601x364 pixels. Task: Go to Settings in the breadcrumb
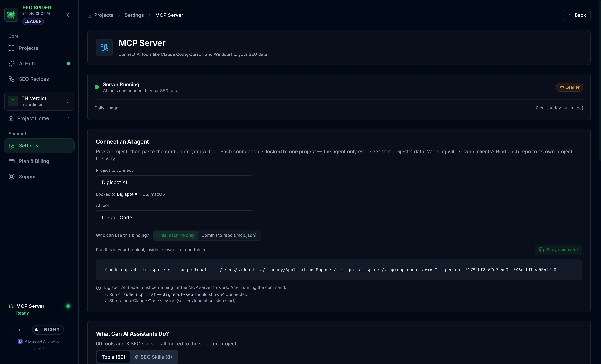[x=134, y=15]
